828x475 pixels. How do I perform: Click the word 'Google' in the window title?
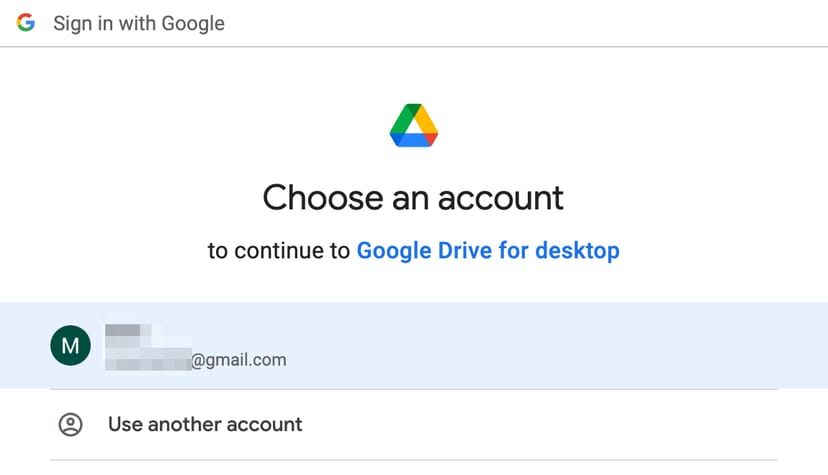point(195,23)
